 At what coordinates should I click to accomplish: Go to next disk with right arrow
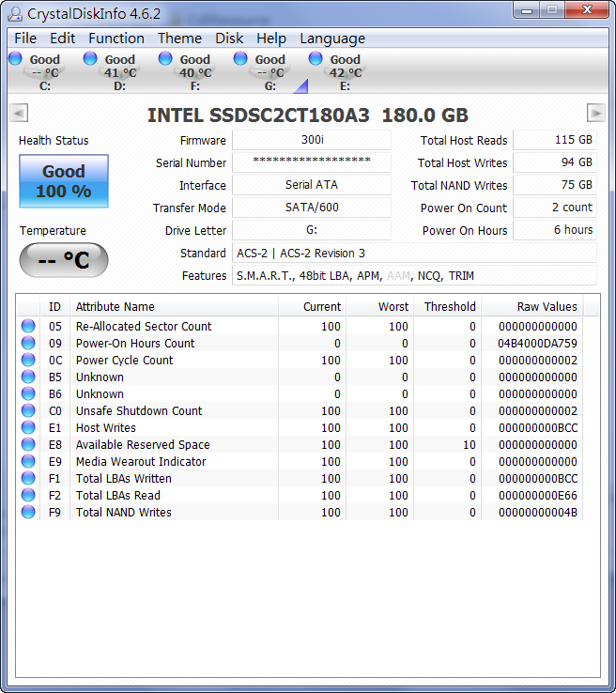pos(595,113)
